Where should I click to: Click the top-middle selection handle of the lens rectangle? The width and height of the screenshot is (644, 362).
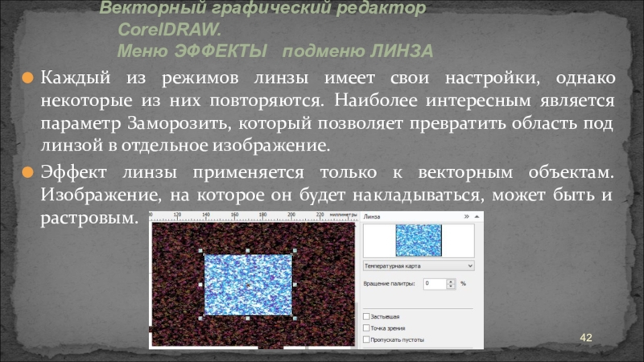tap(248, 250)
